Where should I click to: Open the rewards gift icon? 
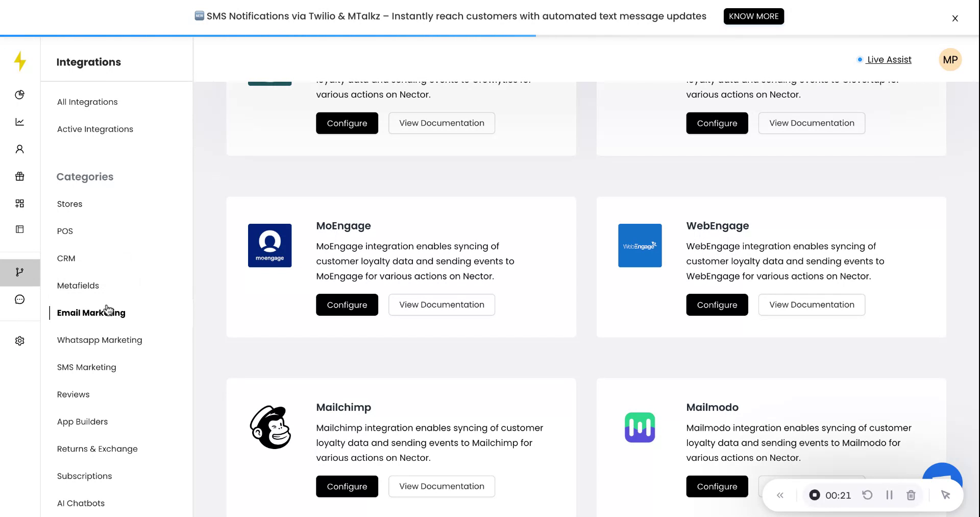tap(20, 176)
